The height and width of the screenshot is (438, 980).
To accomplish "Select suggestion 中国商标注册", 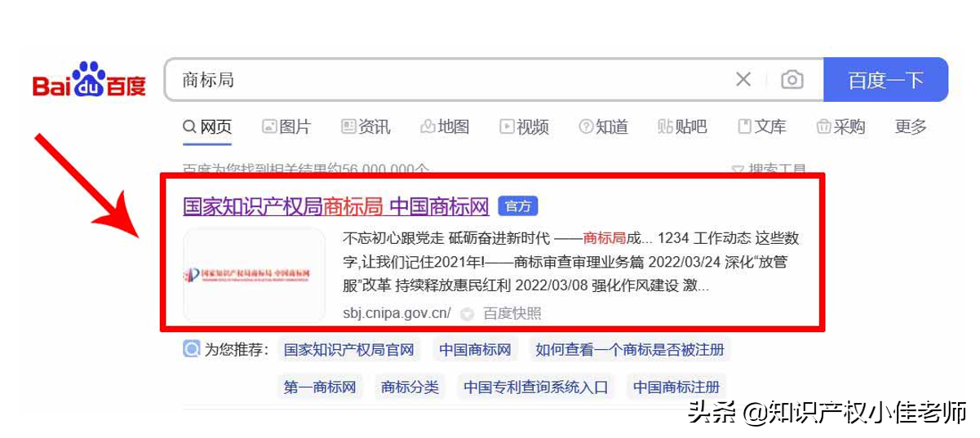I will 676,387.
